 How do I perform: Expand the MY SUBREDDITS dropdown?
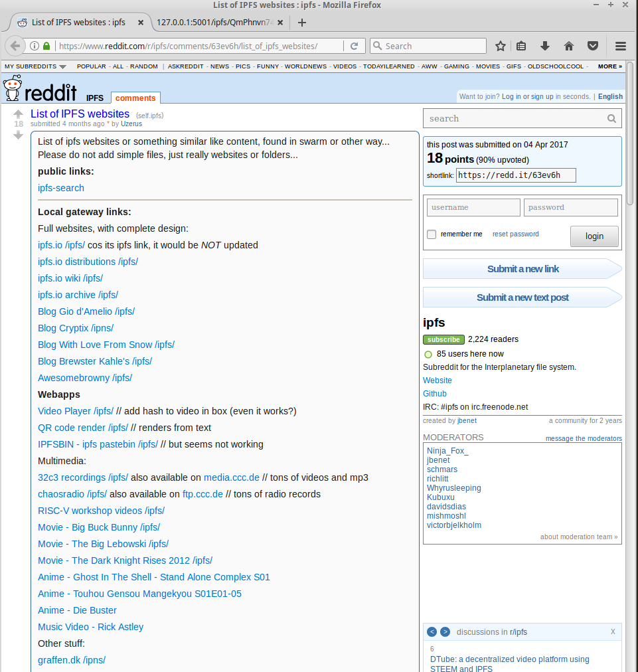click(35, 66)
